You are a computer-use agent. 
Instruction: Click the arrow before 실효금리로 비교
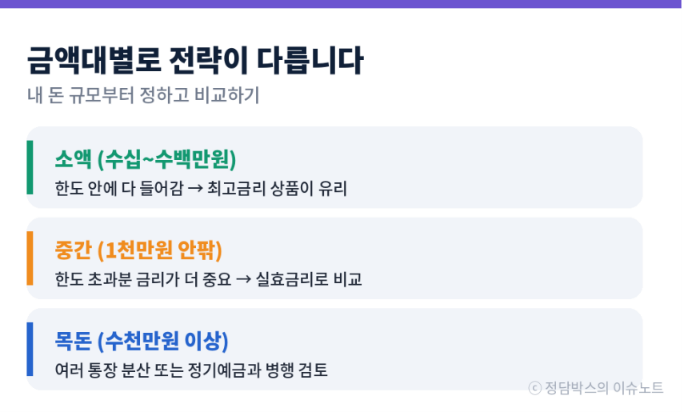point(243,279)
